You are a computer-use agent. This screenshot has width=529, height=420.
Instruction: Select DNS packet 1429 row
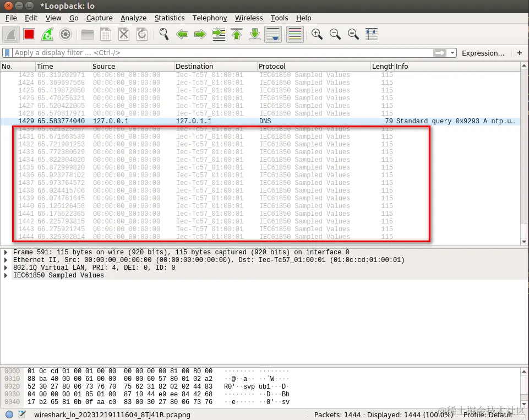click(260, 121)
